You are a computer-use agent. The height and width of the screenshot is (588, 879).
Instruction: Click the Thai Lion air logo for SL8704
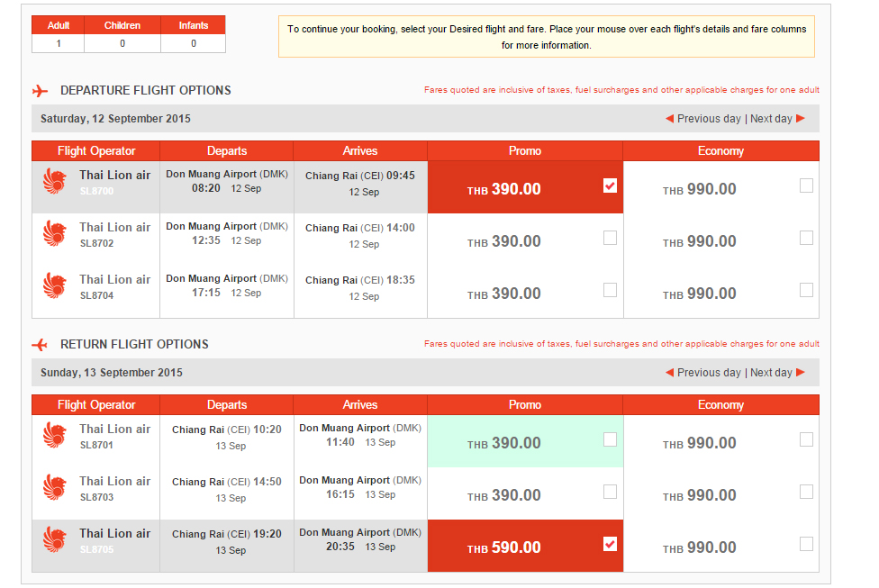coord(55,285)
